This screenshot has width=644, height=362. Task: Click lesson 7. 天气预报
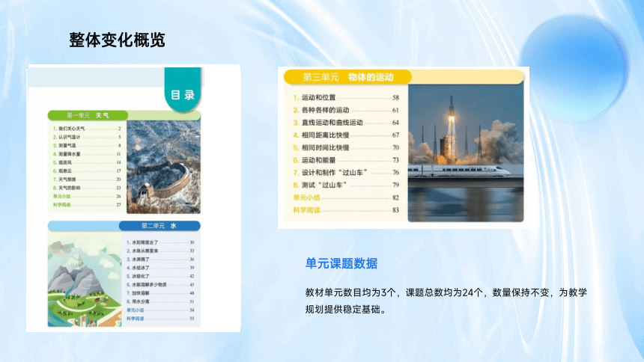87,180
